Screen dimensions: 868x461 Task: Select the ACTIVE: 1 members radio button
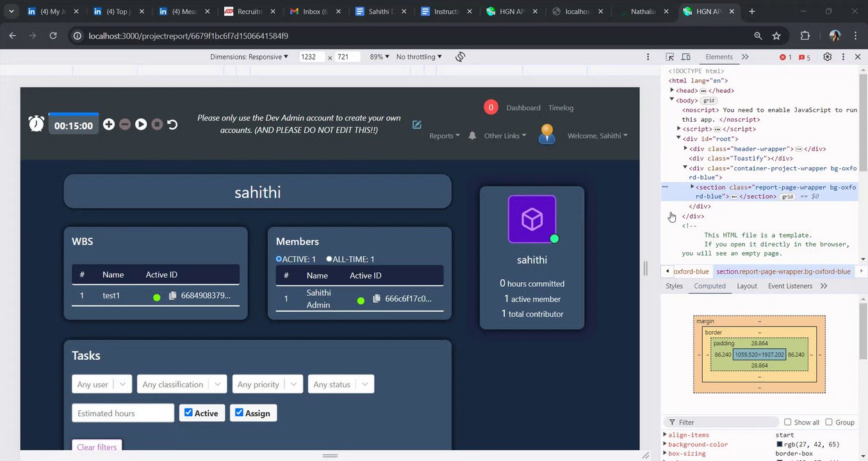point(279,259)
